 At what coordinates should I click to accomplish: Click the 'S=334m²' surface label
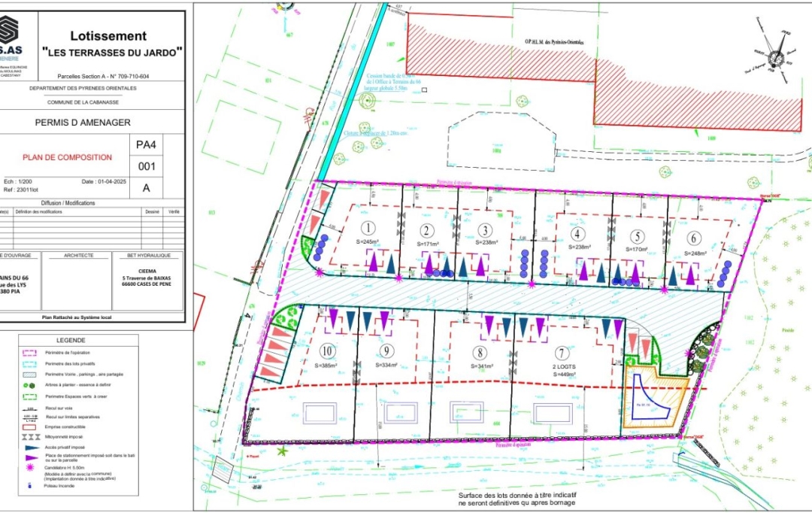pyautogui.click(x=387, y=366)
